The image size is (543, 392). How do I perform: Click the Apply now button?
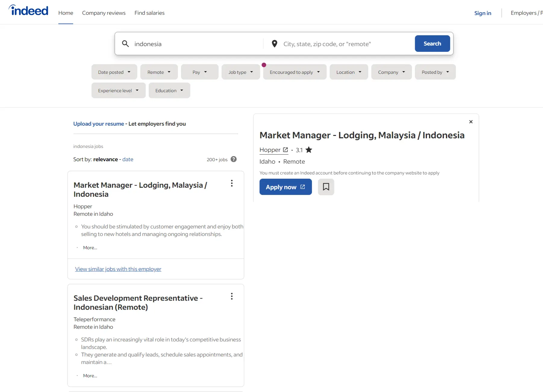pos(286,187)
